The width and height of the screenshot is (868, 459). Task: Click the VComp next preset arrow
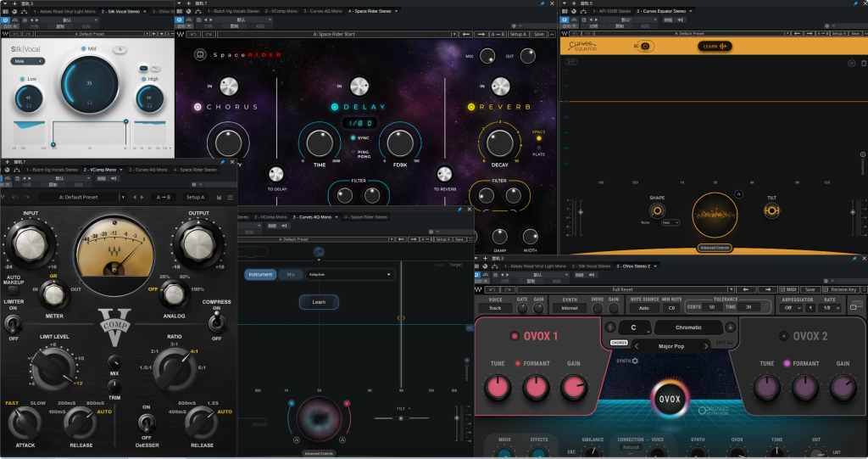pos(142,198)
